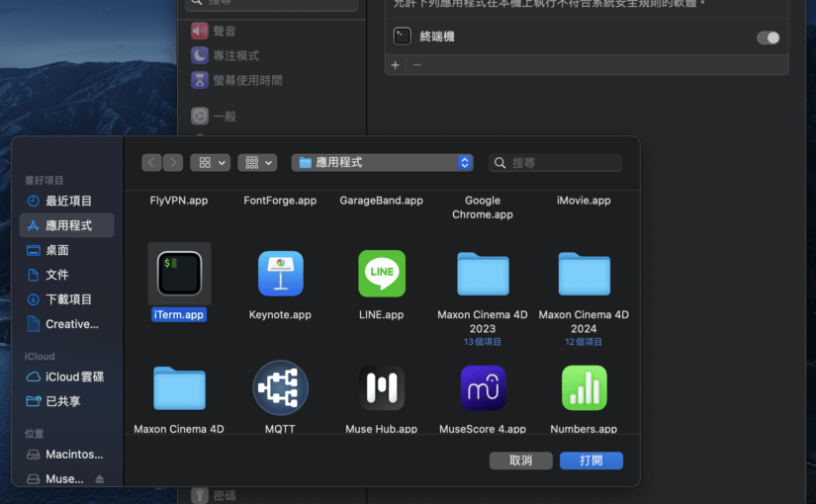
Task: Open the icon view mode dropdown
Action: [x=209, y=162]
